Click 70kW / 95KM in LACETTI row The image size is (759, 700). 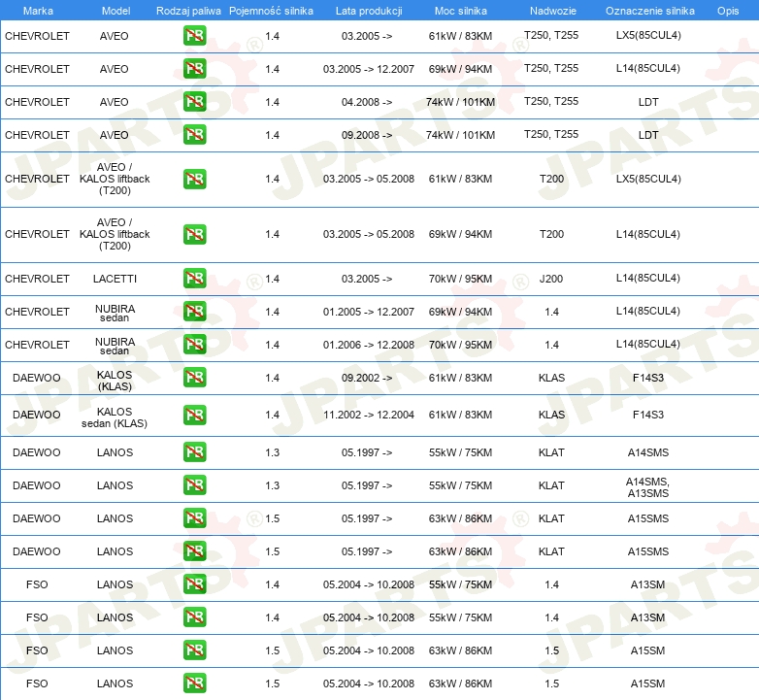pos(460,279)
